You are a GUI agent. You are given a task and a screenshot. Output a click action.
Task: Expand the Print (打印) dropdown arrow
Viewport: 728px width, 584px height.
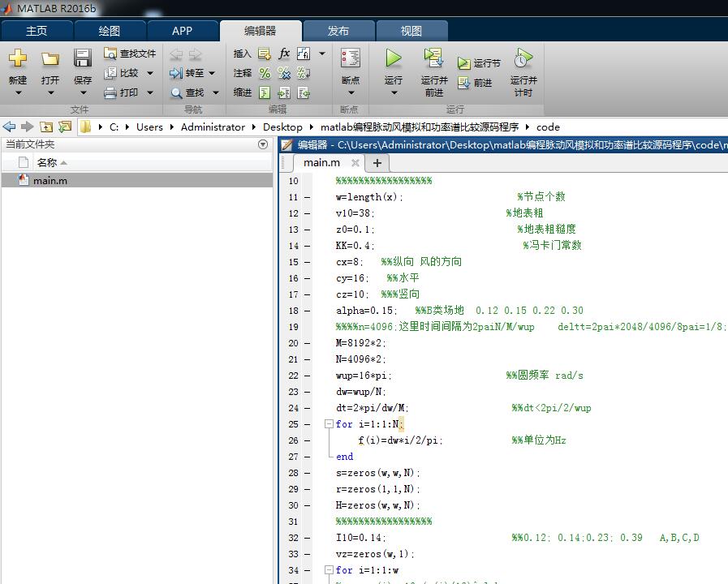[x=150, y=92]
